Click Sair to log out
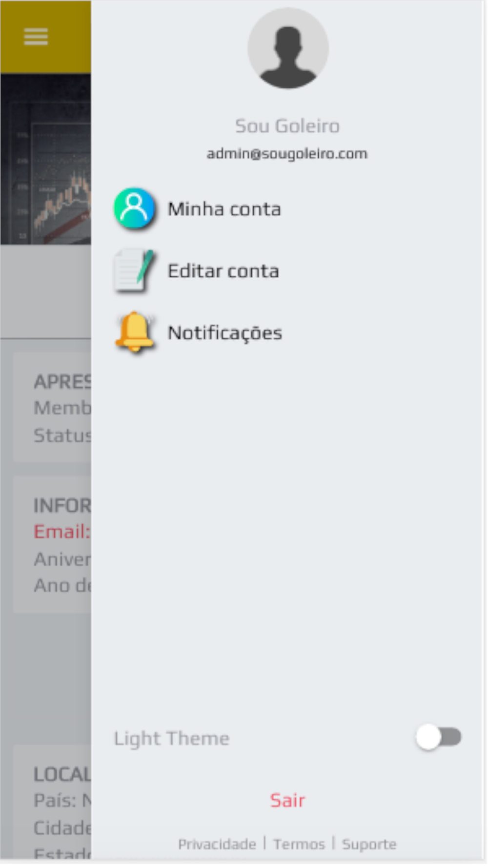 [x=288, y=800]
